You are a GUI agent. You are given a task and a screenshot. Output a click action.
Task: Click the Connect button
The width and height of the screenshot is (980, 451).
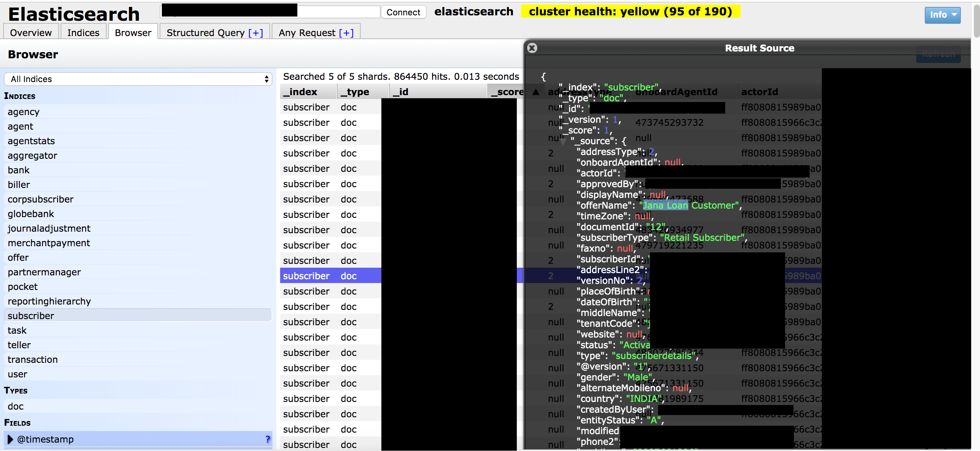point(403,12)
